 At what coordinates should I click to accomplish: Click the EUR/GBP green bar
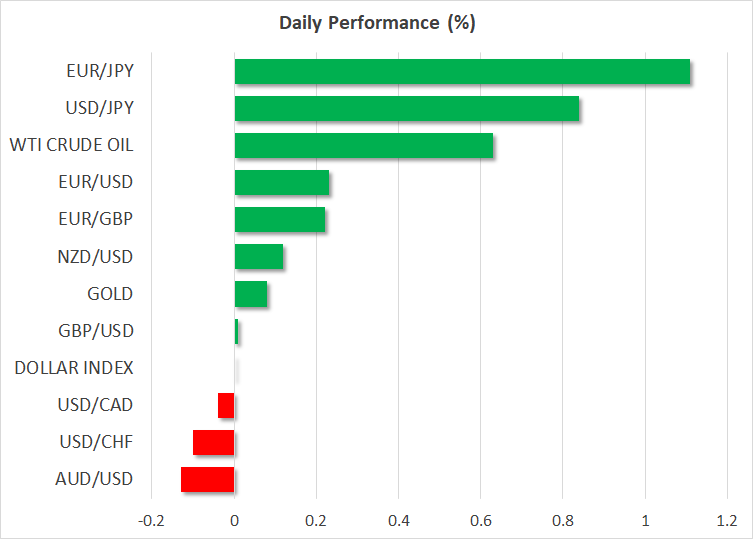pyautogui.click(x=280, y=220)
